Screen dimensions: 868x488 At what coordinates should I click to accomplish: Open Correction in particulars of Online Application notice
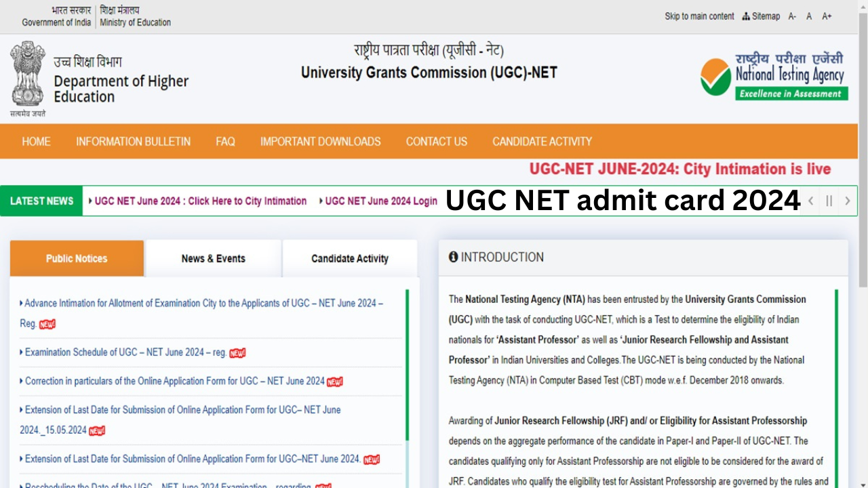tap(174, 381)
